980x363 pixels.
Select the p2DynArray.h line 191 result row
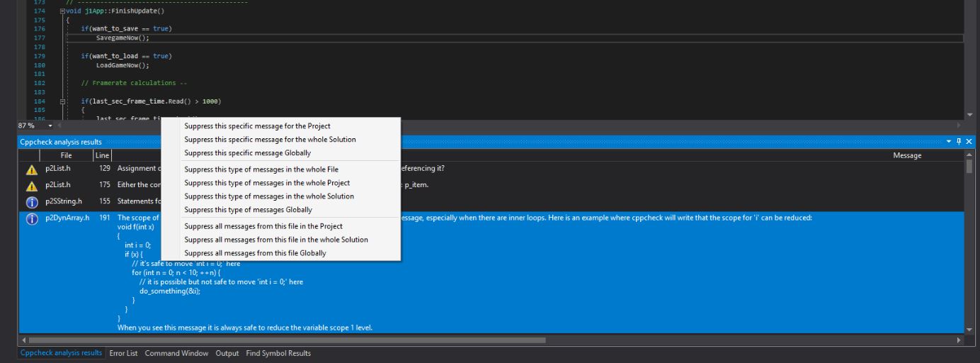click(x=491, y=272)
